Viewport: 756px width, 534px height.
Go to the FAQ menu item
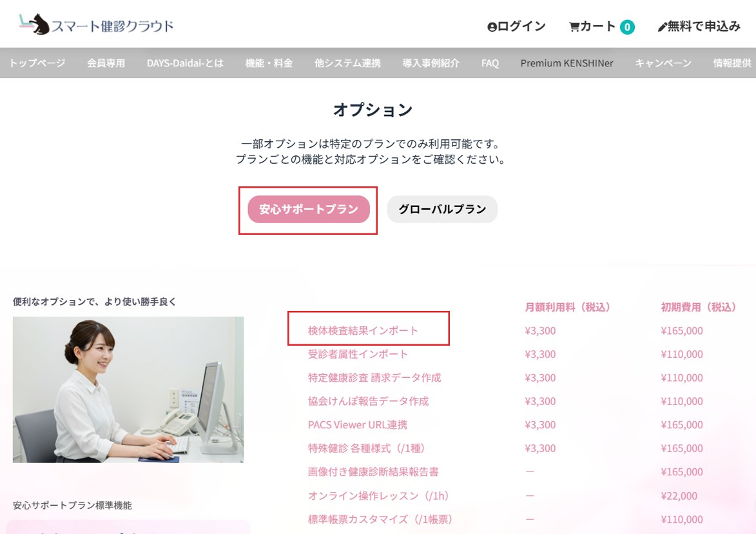click(x=490, y=63)
